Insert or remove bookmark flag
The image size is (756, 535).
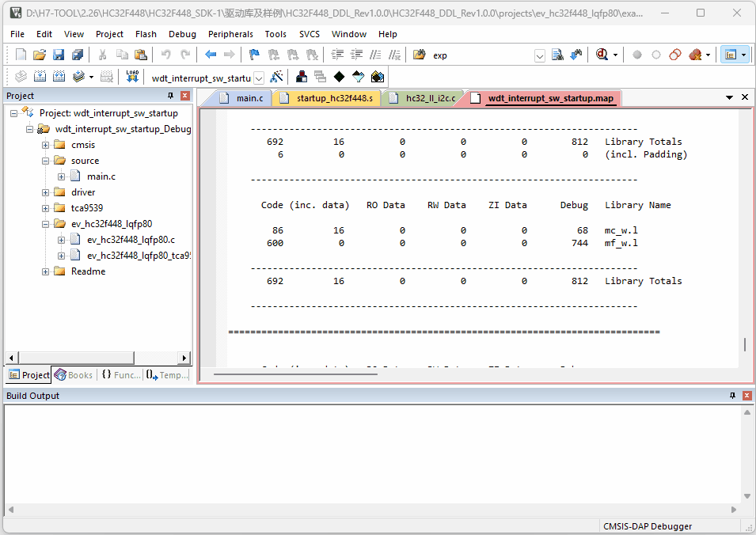[254, 55]
